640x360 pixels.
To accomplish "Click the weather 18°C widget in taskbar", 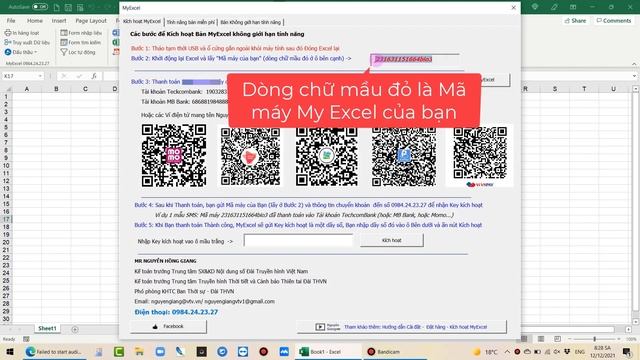I will (485, 351).
